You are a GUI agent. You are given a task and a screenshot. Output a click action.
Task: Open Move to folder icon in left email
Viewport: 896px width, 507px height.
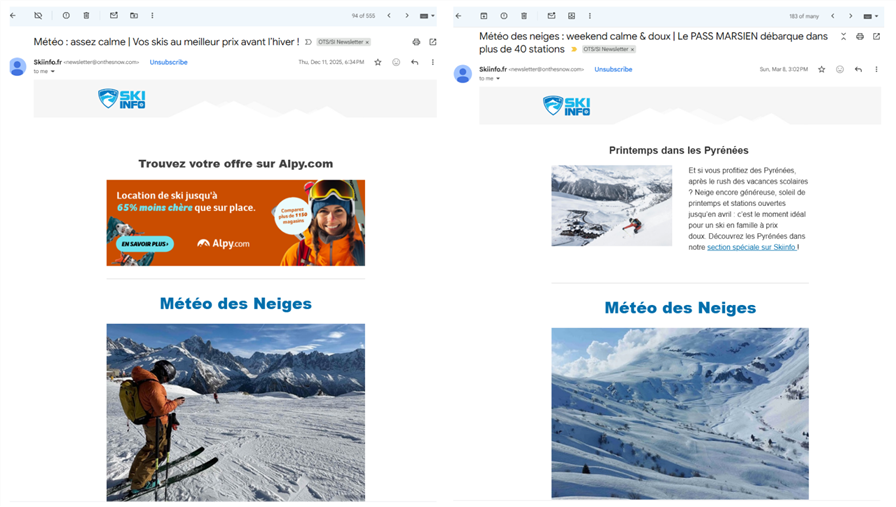tap(134, 15)
